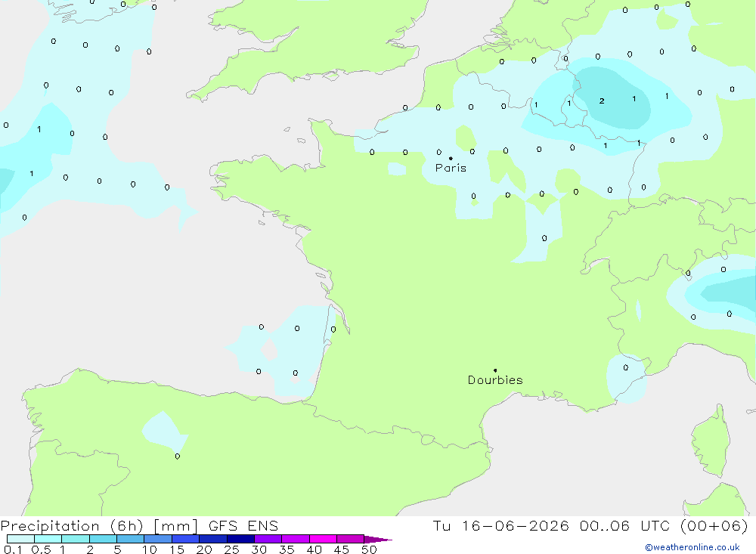The image size is (756, 554).
Task: Click the 25 legend scale label
Action: [x=231, y=549]
